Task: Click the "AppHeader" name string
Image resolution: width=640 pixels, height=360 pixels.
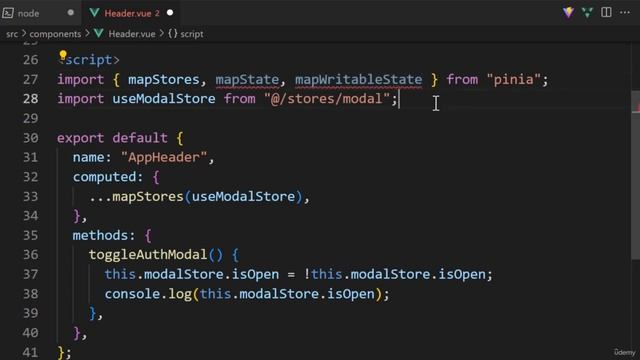Action: pos(164,158)
